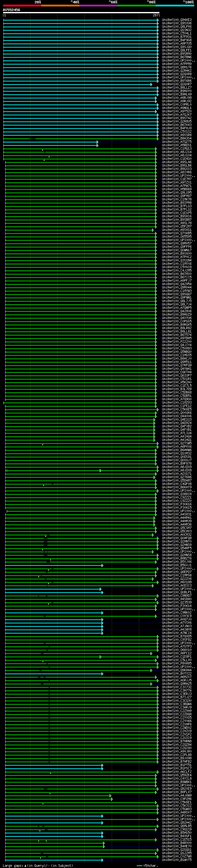Select hit label UniRef100_B7FLG3
Viewport: 197px width, 868px height.
point(176,206)
